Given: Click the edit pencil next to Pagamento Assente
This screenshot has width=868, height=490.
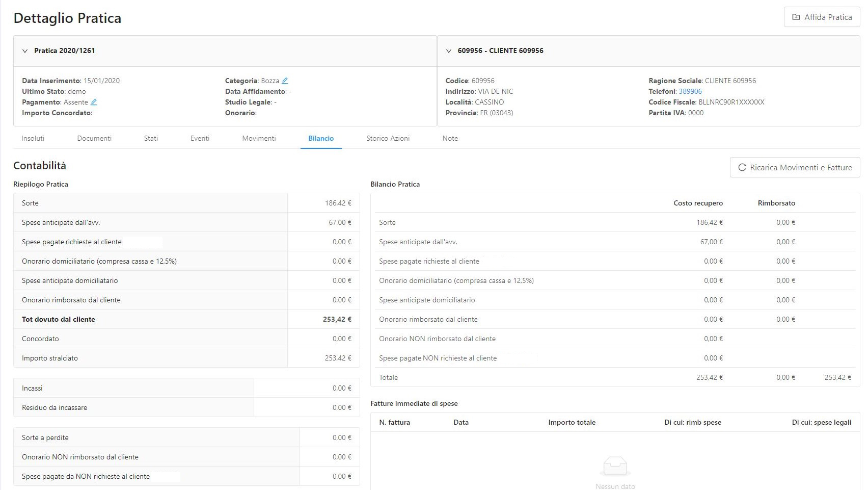Looking at the screenshot, I should pos(94,102).
